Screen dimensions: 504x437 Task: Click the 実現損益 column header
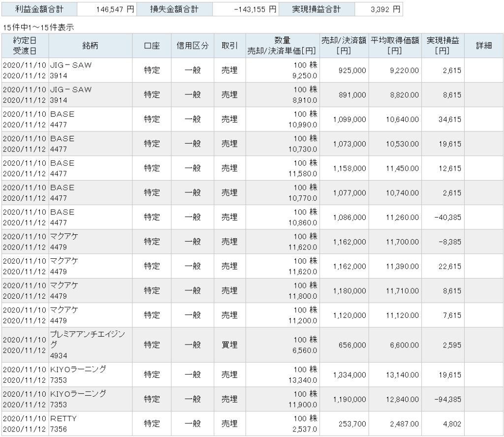[x=443, y=46]
